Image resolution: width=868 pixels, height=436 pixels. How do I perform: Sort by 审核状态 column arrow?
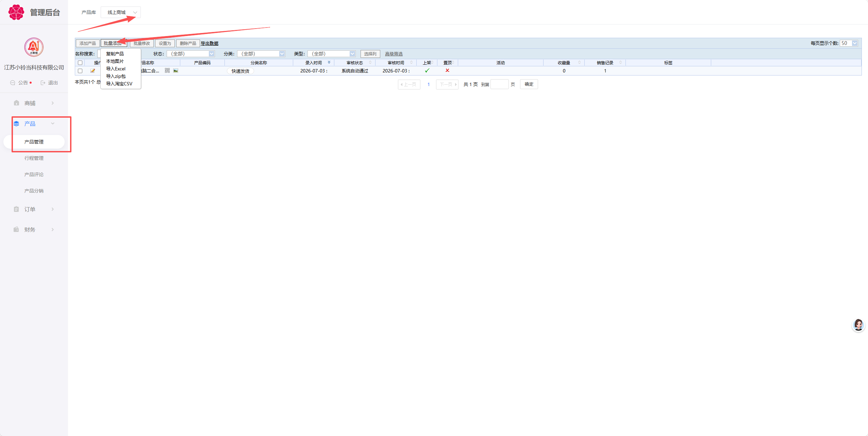tap(370, 63)
